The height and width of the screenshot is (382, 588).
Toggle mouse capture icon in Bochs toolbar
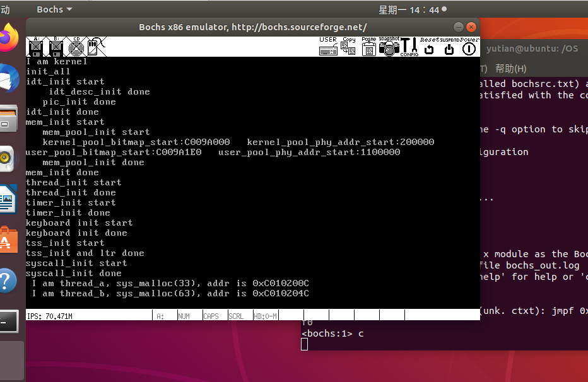[x=97, y=46]
